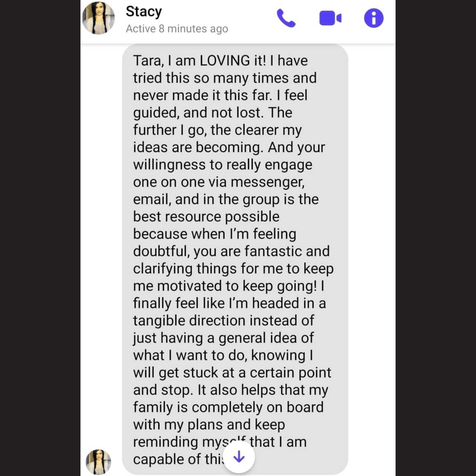
Task: Start a video call with Stacy
Action: point(330,18)
